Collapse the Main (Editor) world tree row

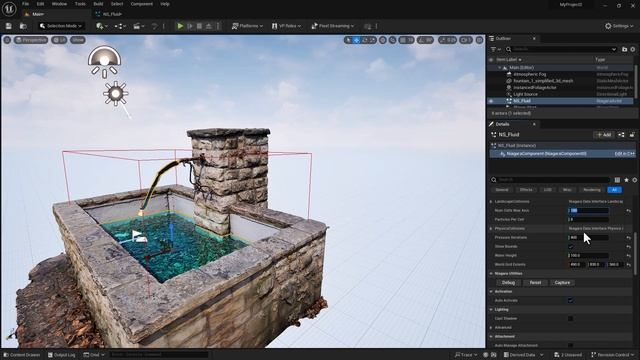499,68
